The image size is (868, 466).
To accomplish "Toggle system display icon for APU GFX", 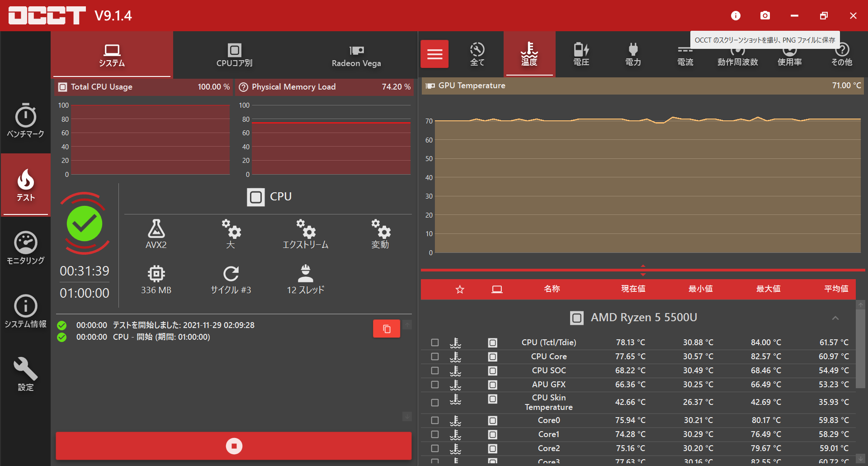I will 493,385.
